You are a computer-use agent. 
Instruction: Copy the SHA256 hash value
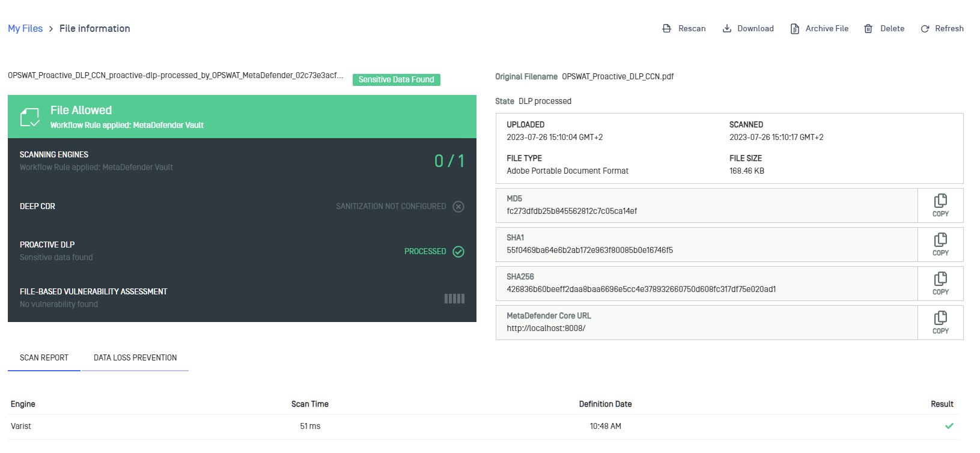click(940, 284)
